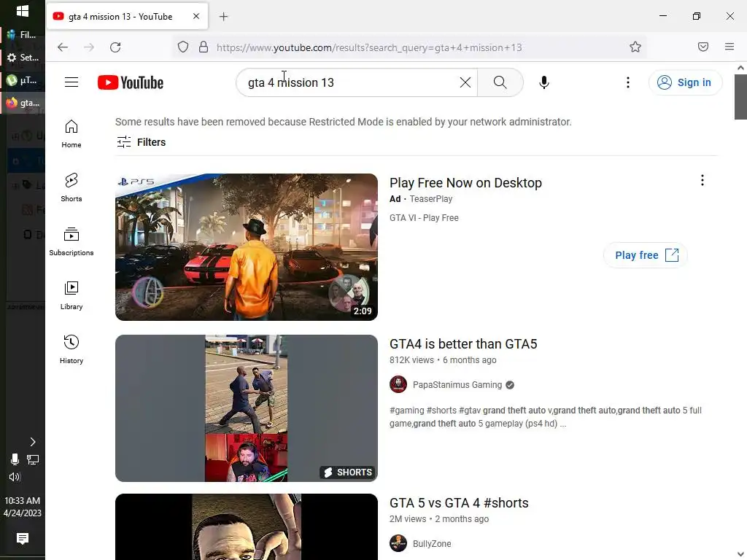Screen dimensions: 747x560
Task: Close the gta 4 mission 13 tab
Action: coord(196,16)
